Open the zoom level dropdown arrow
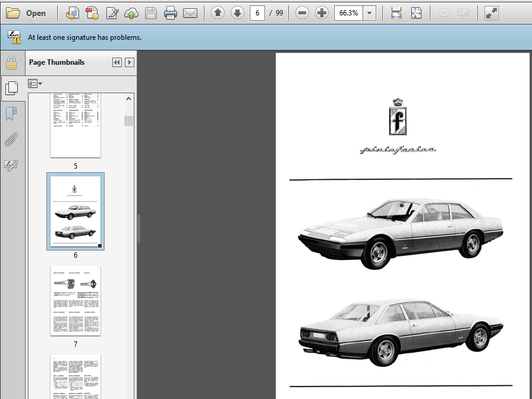Image resolution: width=532 pixels, height=399 pixels. (x=370, y=13)
